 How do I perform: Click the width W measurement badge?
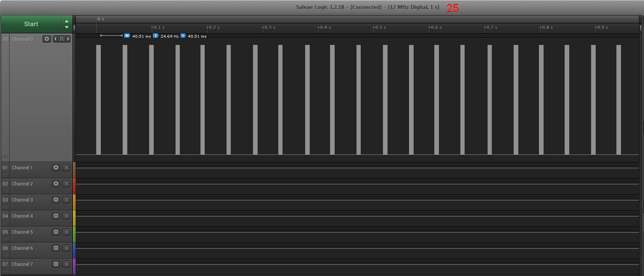click(x=127, y=36)
